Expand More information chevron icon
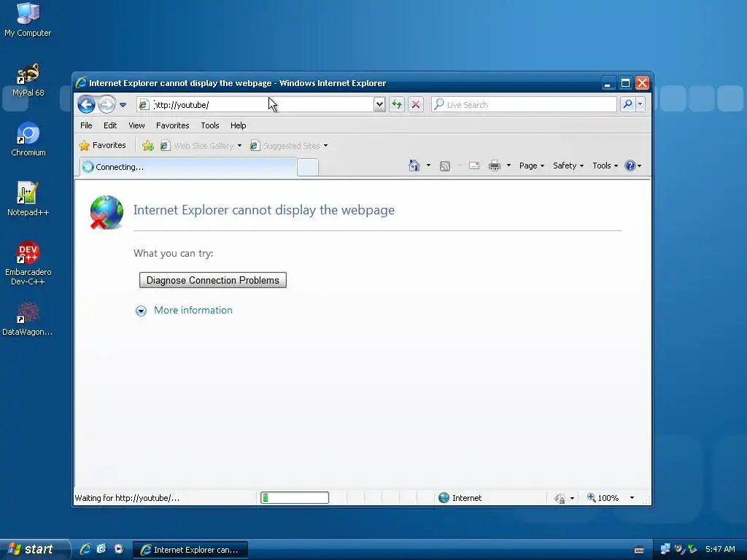Viewport: 747px width, 560px height. tap(141, 311)
